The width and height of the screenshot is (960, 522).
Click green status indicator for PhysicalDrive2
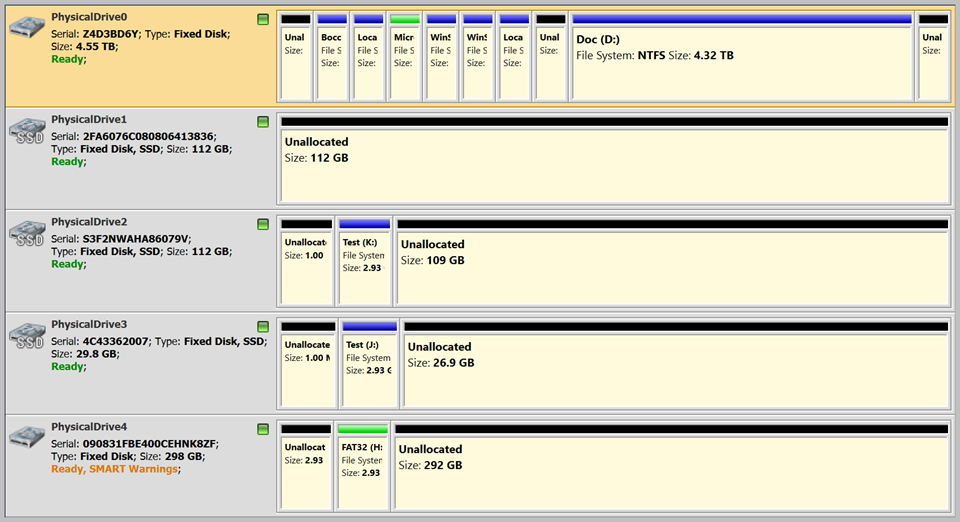(x=263, y=224)
